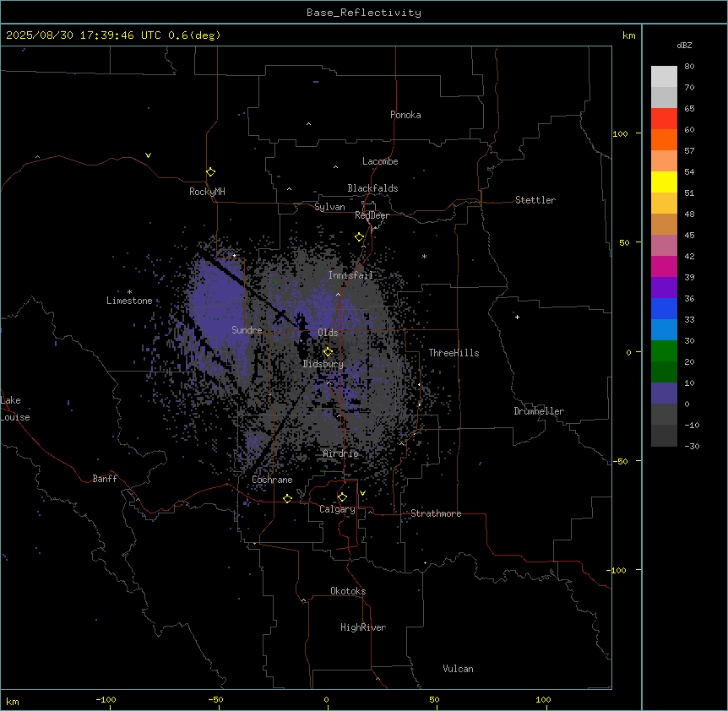Click the Lake Louise label
Viewport: 728px width, 711px height.
(15, 409)
